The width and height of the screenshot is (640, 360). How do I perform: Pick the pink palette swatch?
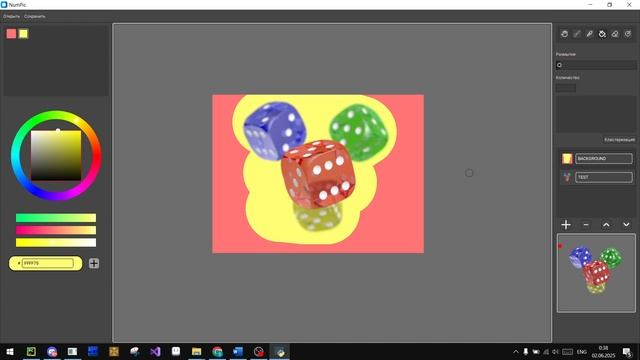tap(11, 34)
